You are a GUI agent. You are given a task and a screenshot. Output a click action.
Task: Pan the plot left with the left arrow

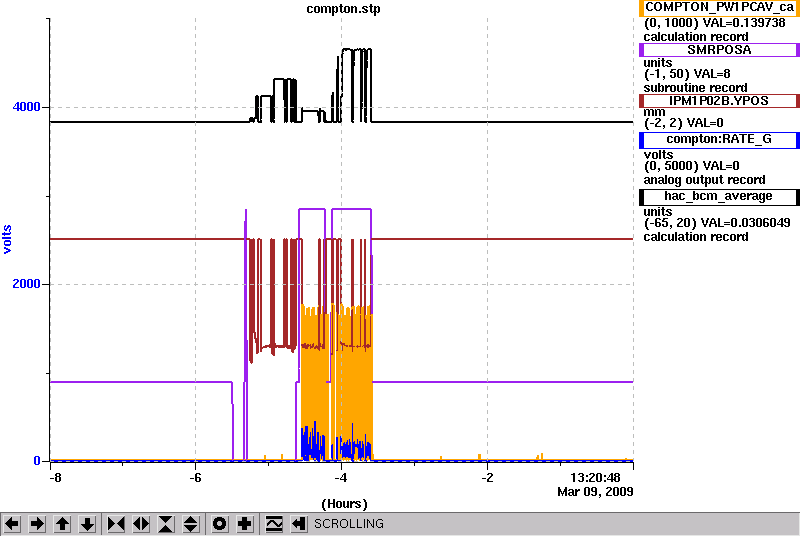coord(12,524)
